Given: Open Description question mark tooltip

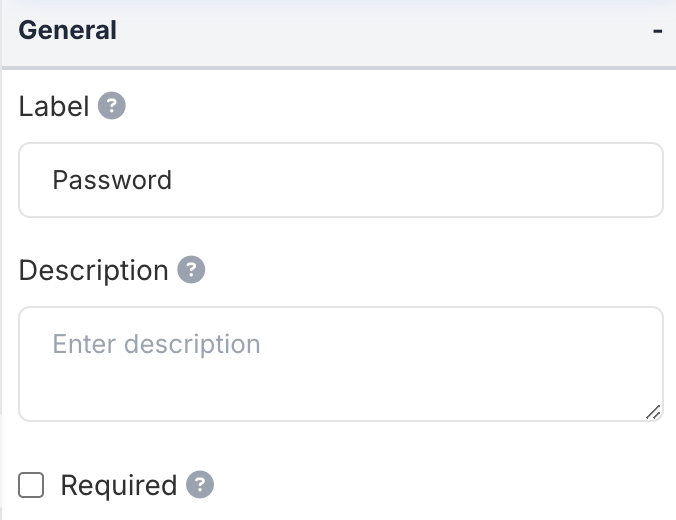Looking at the screenshot, I should [191, 270].
